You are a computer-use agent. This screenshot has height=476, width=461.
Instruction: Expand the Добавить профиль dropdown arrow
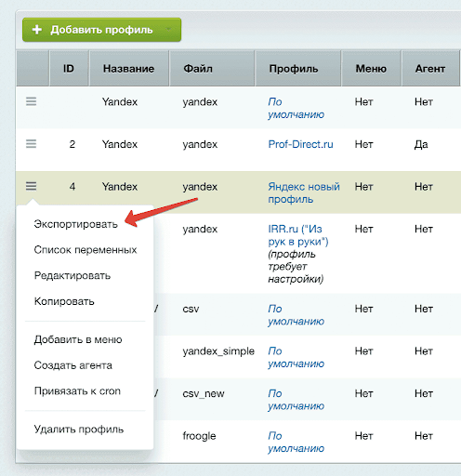coord(168,29)
